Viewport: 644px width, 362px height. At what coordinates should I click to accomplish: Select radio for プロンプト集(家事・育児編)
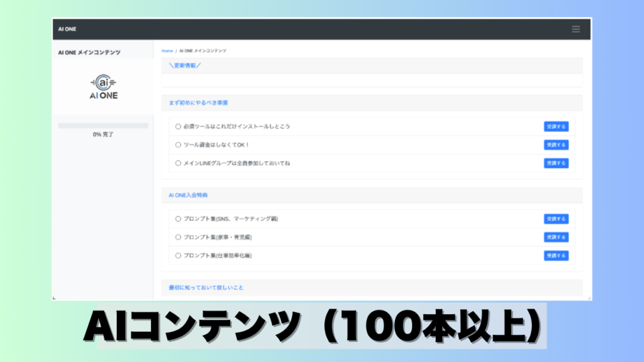pyautogui.click(x=178, y=237)
